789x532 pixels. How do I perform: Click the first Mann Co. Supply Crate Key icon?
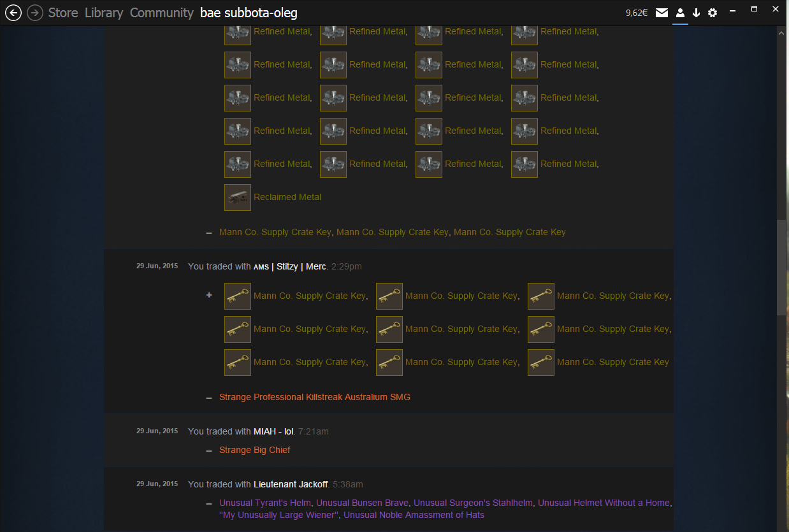pyautogui.click(x=238, y=296)
